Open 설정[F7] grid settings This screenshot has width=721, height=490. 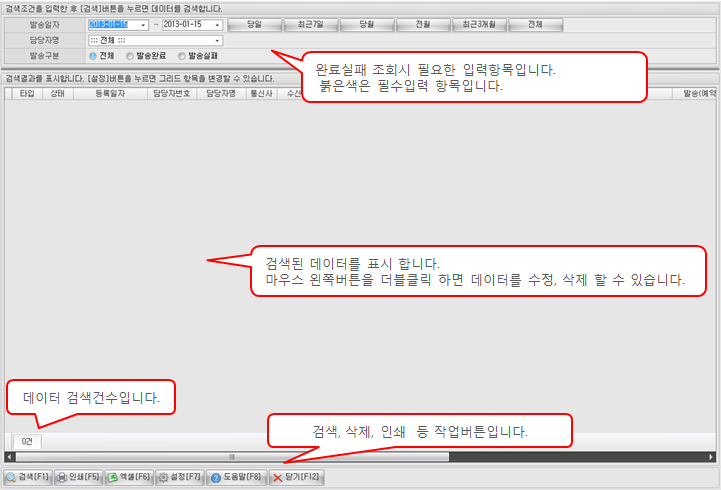pos(180,477)
